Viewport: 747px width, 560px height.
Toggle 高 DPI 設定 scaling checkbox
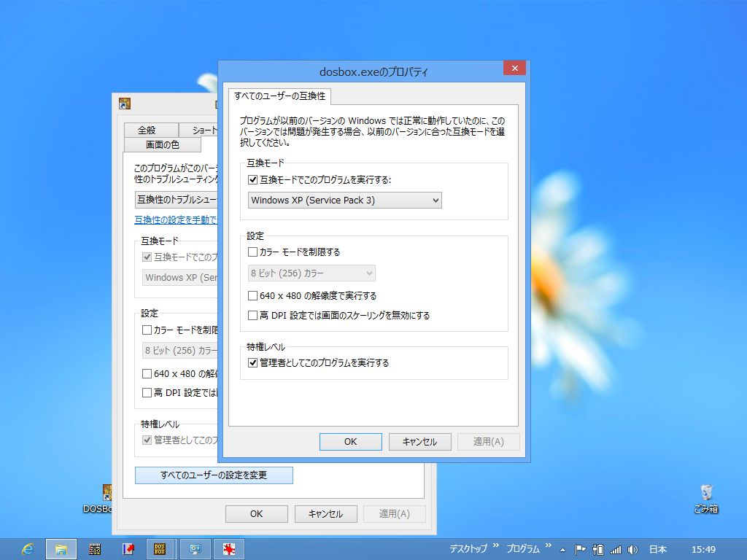[x=253, y=316]
